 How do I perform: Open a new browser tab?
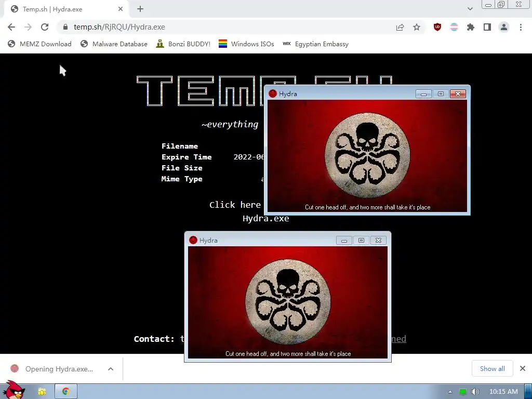[140, 9]
